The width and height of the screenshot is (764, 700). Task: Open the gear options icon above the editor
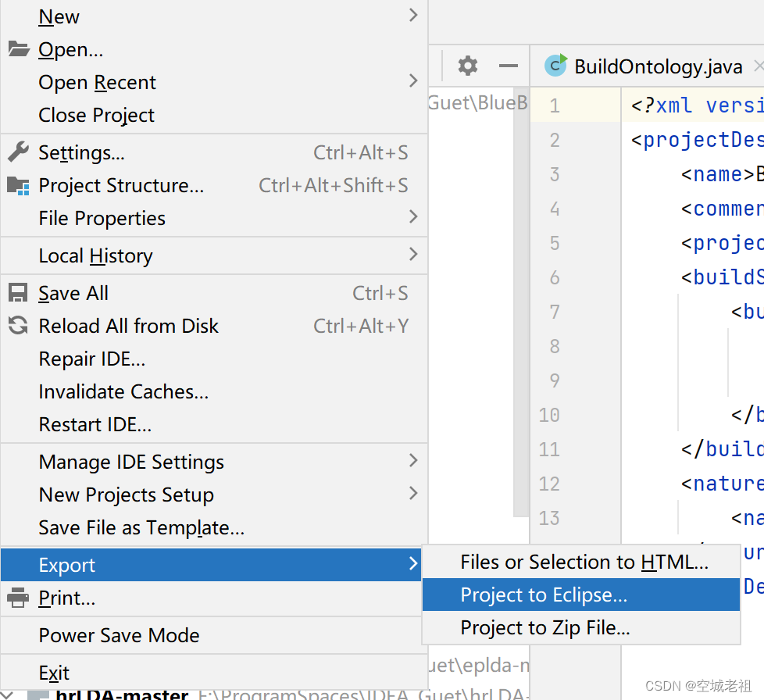tap(467, 66)
